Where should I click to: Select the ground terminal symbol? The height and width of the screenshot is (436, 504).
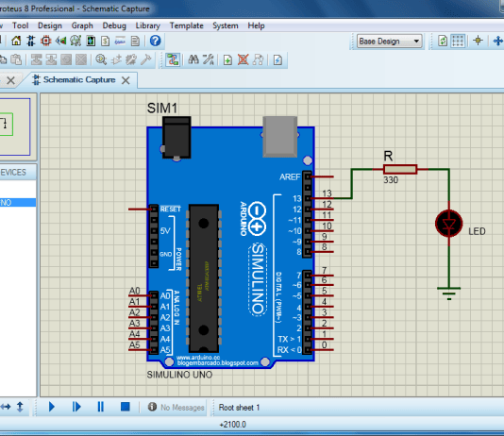click(x=448, y=293)
